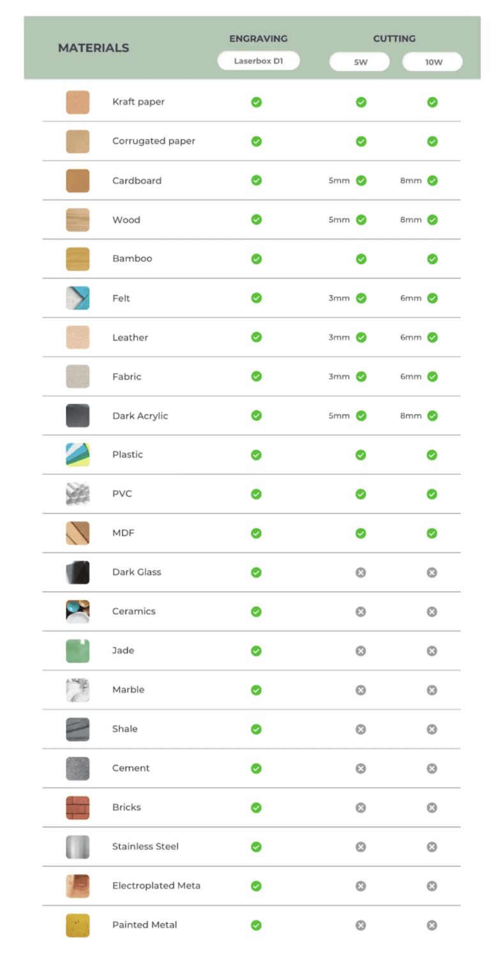The width and height of the screenshot is (496, 980).
Task: Select the Laserbox D1 engraving pill
Action: pyautogui.click(x=259, y=61)
